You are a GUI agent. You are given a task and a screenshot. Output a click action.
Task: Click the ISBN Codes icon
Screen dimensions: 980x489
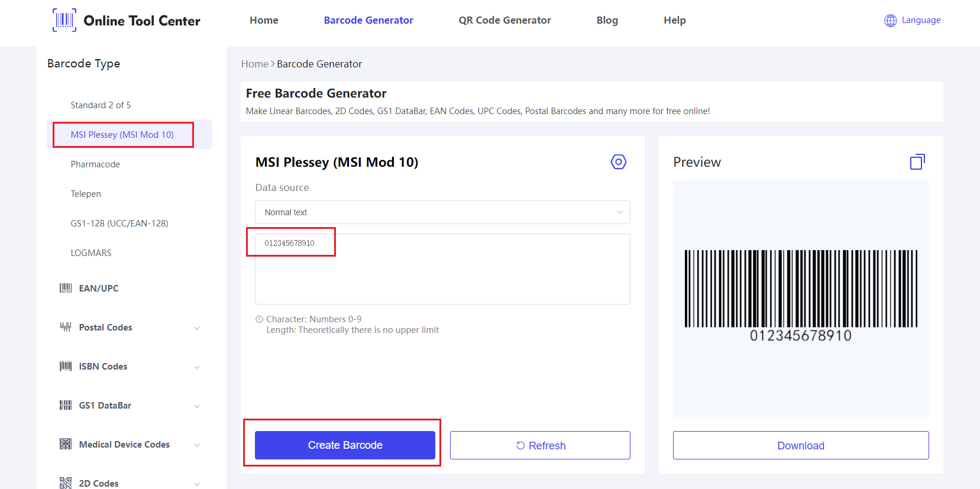click(66, 366)
